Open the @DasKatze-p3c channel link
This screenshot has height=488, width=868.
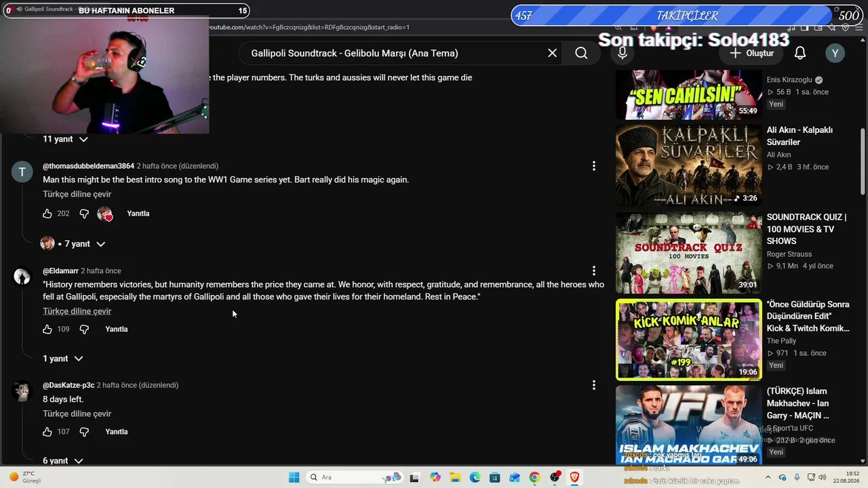[x=68, y=385]
